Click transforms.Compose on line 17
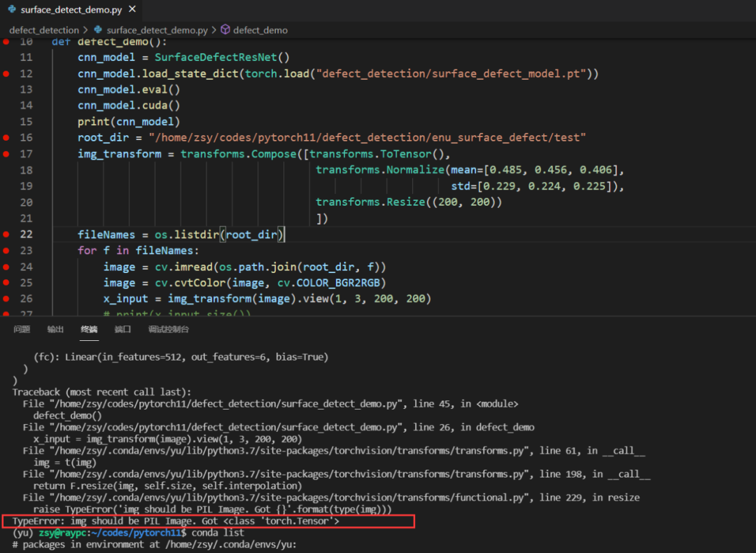Screen dimensions: 756x553 click(x=239, y=154)
